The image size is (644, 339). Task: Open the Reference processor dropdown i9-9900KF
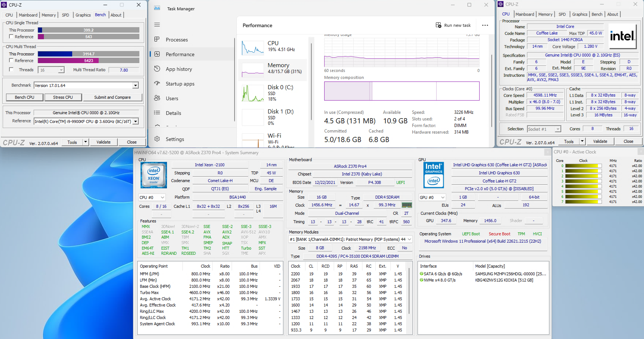pos(135,121)
